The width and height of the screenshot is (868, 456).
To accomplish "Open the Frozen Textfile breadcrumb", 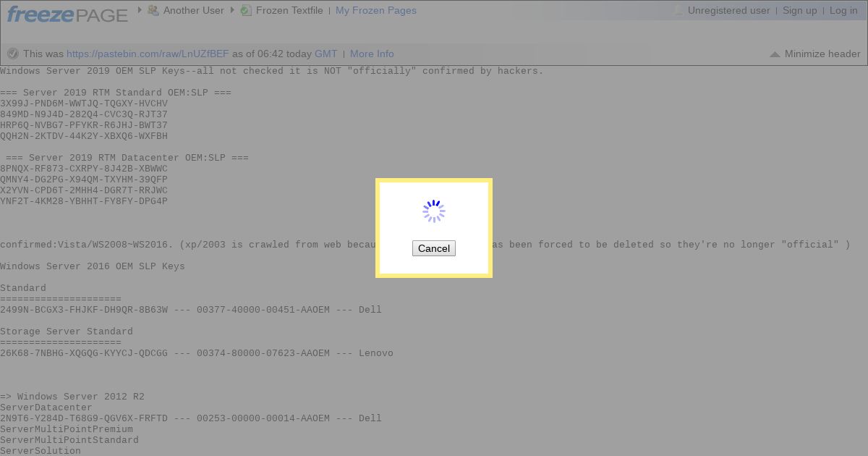I will pos(289,10).
